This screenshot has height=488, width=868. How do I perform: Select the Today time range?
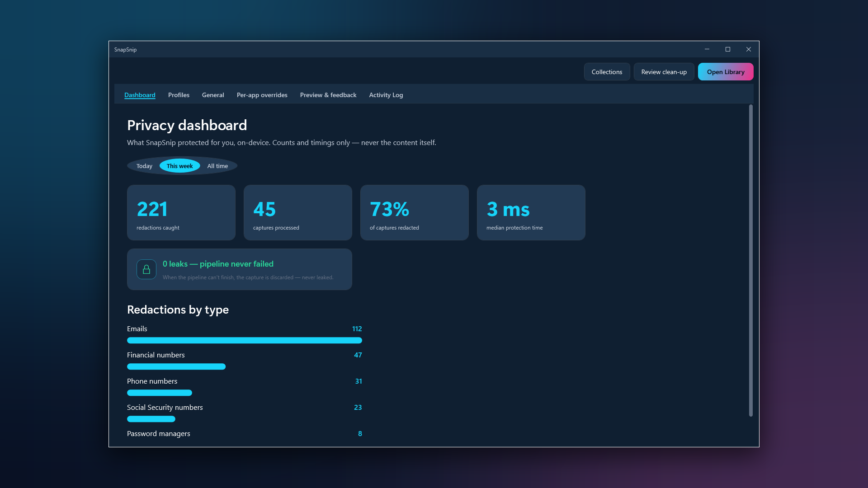point(144,166)
